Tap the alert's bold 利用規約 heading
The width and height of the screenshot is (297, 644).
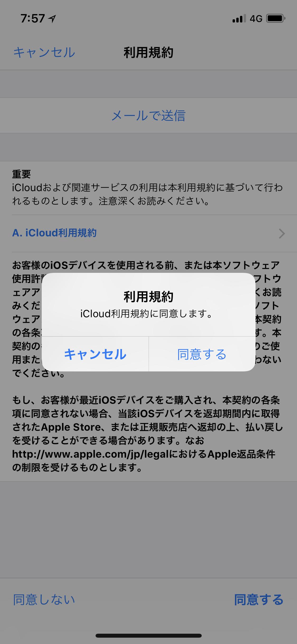pyautogui.click(x=148, y=297)
